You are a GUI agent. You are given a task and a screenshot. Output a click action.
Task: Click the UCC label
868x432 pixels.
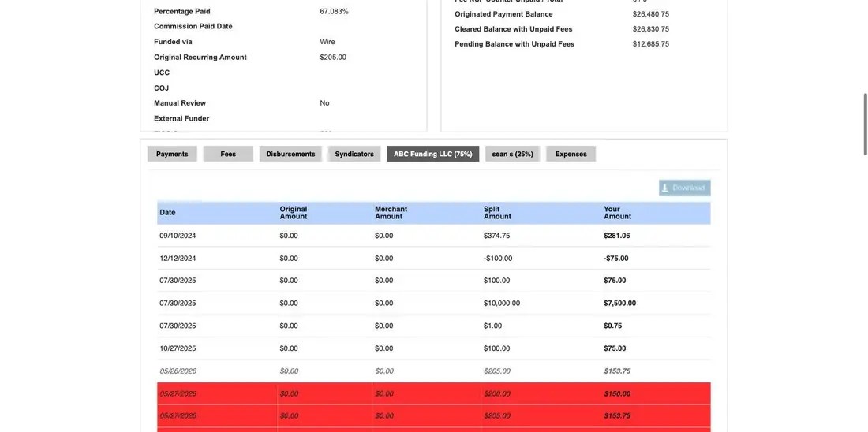tap(162, 73)
